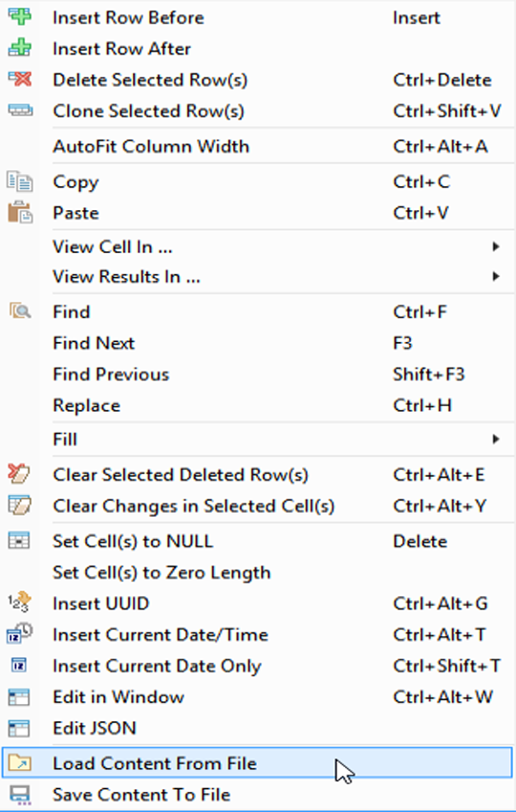Click the Insert Row After icon
This screenshot has width=516, height=812.
tap(20, 48)
